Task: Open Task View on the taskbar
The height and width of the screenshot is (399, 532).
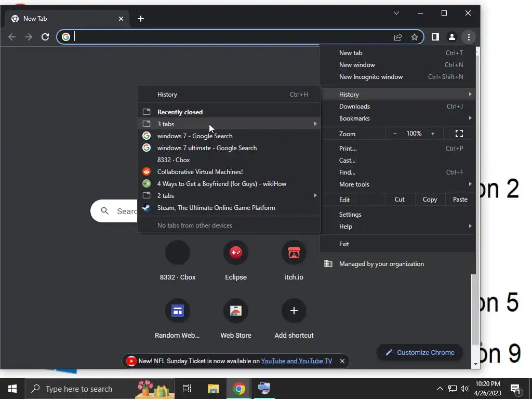Action: 187,389
